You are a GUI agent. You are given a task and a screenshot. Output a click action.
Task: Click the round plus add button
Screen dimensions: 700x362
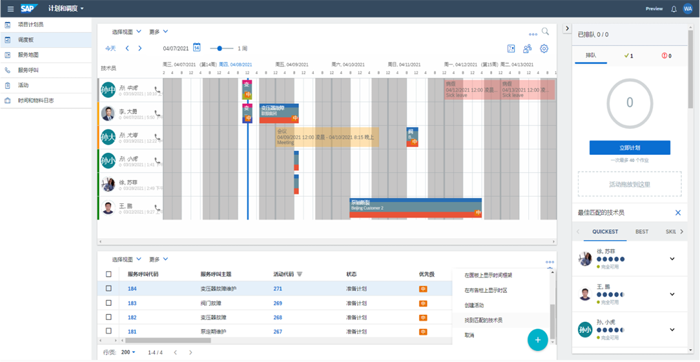point(538,340)
